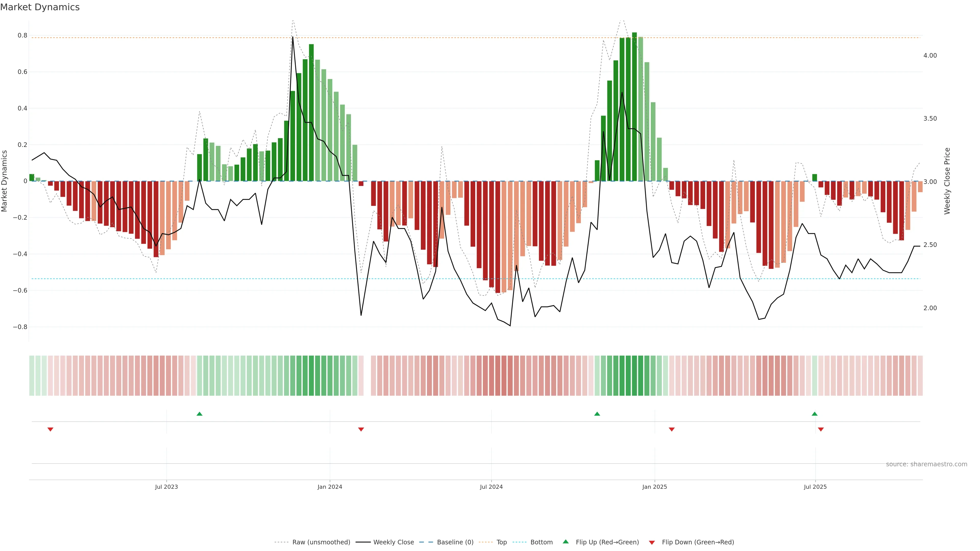Click the green flip-up marker at Jul 2025
Image resolution: width=980 pixels, height=551 pixels.
(815, 414)
